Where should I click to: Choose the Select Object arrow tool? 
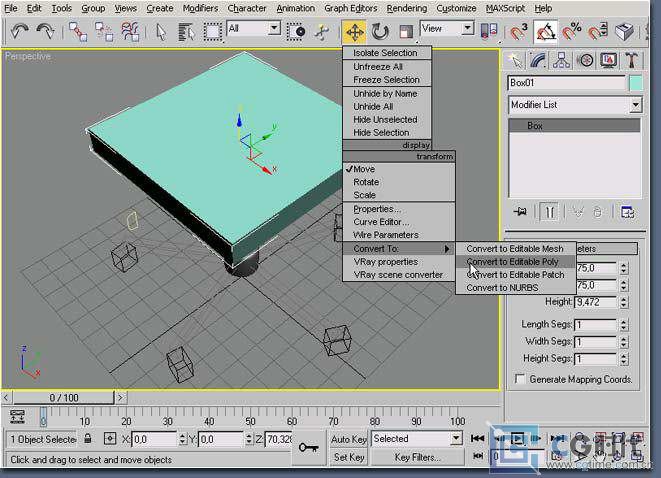click(161, 32)
